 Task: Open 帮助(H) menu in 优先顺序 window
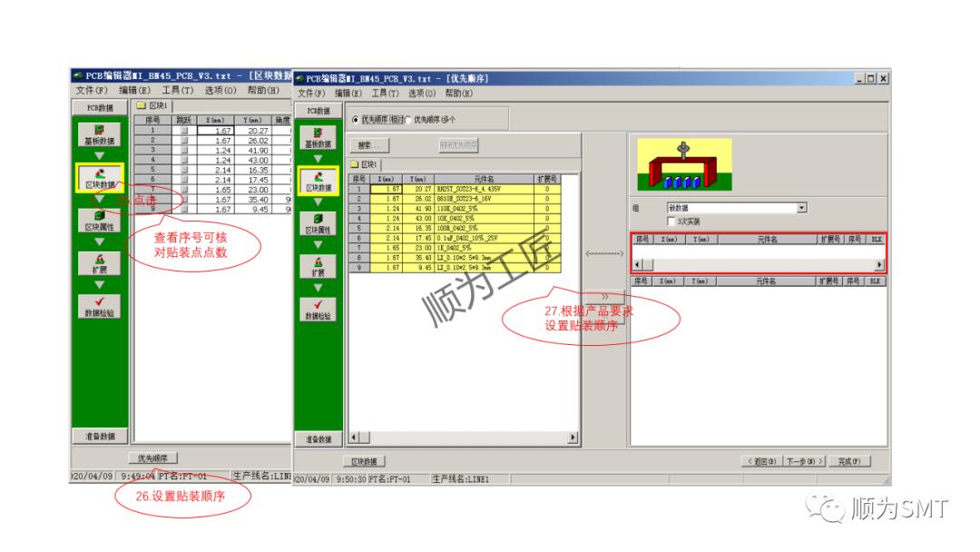(x=459, y=94)
